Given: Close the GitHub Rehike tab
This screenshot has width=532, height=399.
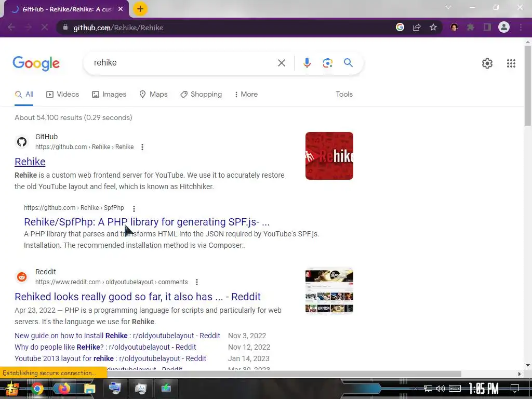Looking at the screenshot, I should pyautogui.click(x=121, y=9).
